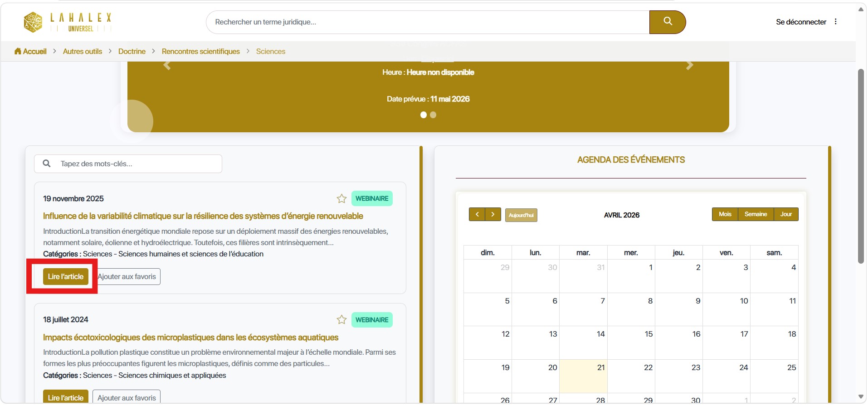Select the first carousel dot indicator
This screenshot has height=405, width=868.
click(424, 115)
